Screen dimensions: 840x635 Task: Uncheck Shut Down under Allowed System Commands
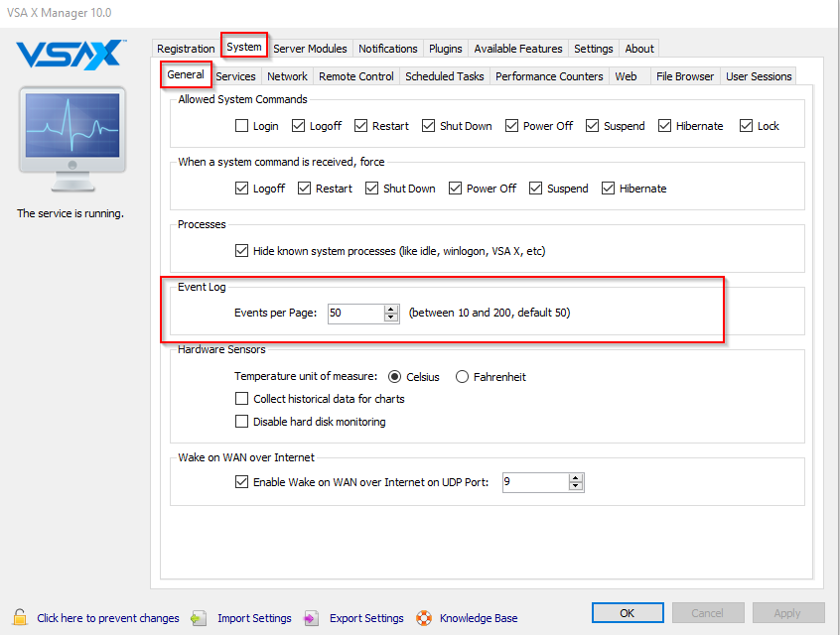coord(429,126)
